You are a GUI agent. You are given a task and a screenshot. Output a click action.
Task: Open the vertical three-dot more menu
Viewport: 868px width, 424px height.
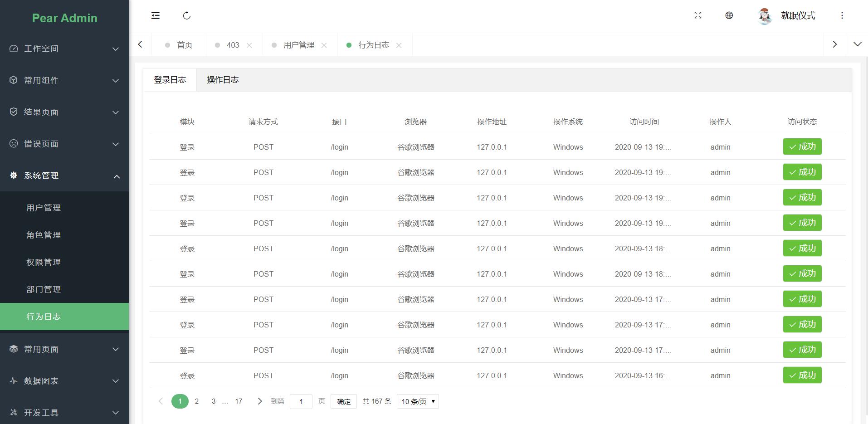coord(842,15)
